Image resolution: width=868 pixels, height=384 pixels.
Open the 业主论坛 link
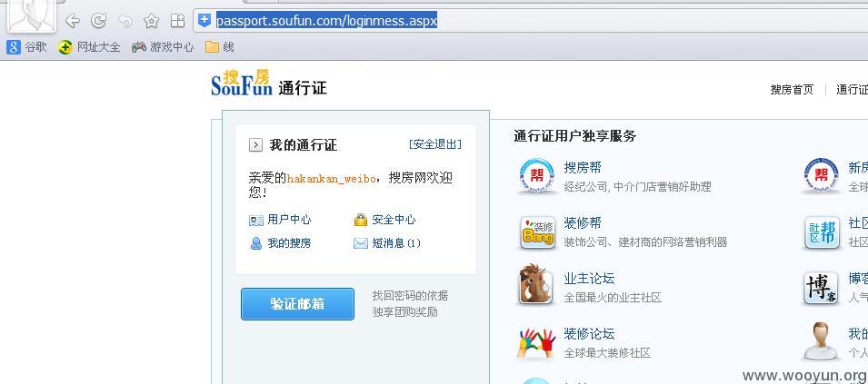tap(589, 279)
